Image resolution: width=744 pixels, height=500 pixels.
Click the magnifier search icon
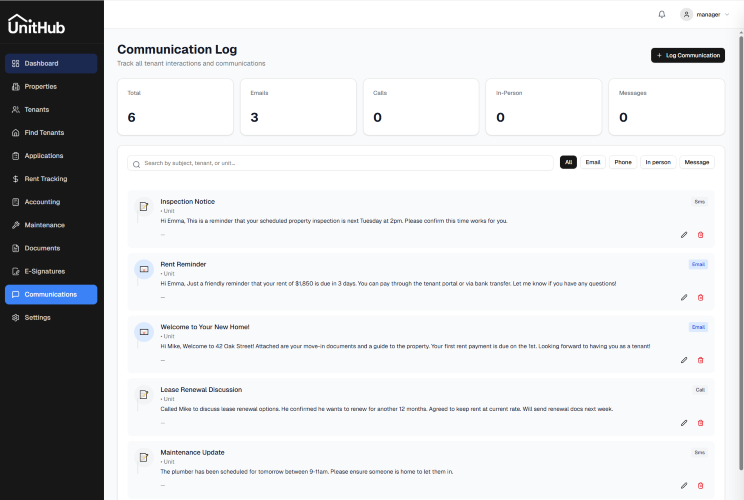click(137, 164)
